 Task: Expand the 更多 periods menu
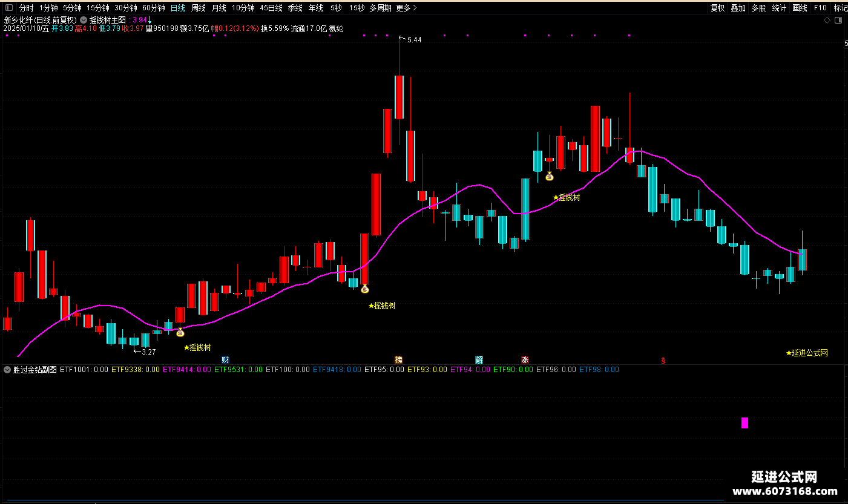tap(406, 8)
